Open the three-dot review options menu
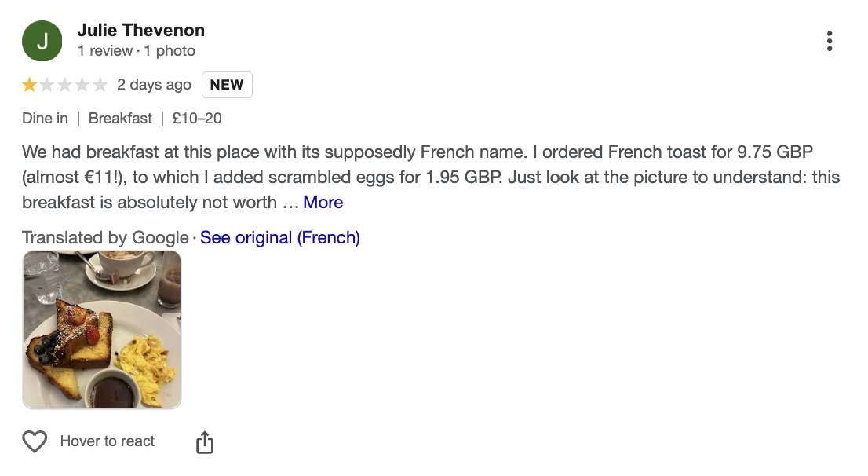 click(x=830, y=41)
